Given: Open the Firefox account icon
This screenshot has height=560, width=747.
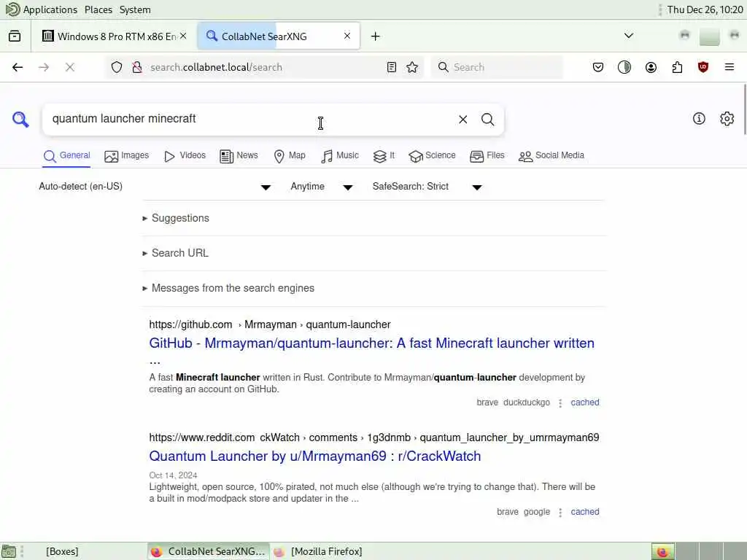Looking at the screenshot, I should coord(651,67).
